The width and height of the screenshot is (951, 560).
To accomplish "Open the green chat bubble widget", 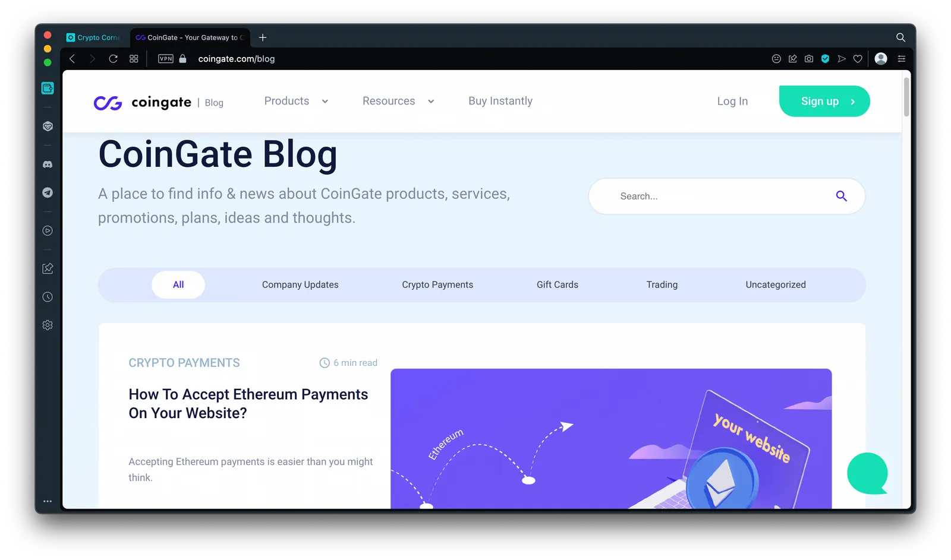I will 867,473.
